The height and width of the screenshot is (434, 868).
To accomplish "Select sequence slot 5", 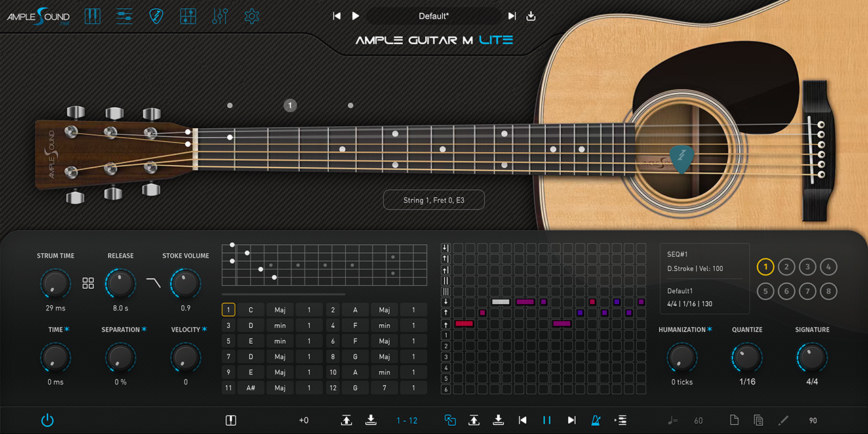I will [x=765, y=292].
